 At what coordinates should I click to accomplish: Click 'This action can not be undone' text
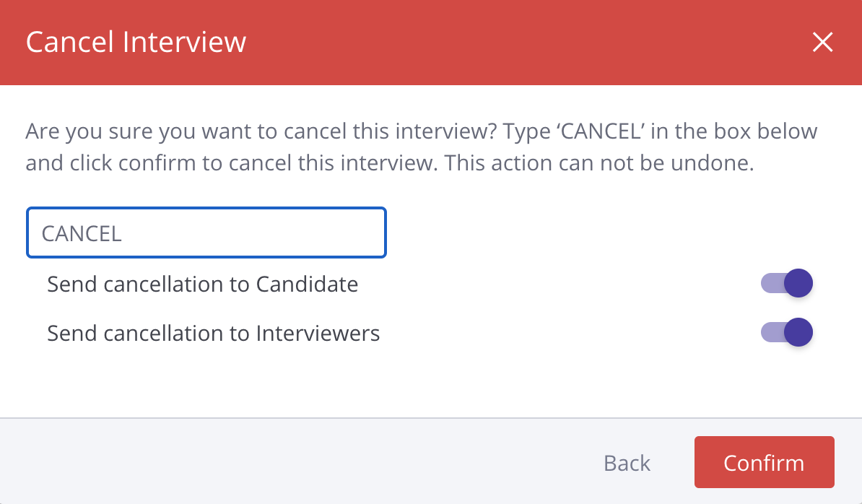point(599,163)
